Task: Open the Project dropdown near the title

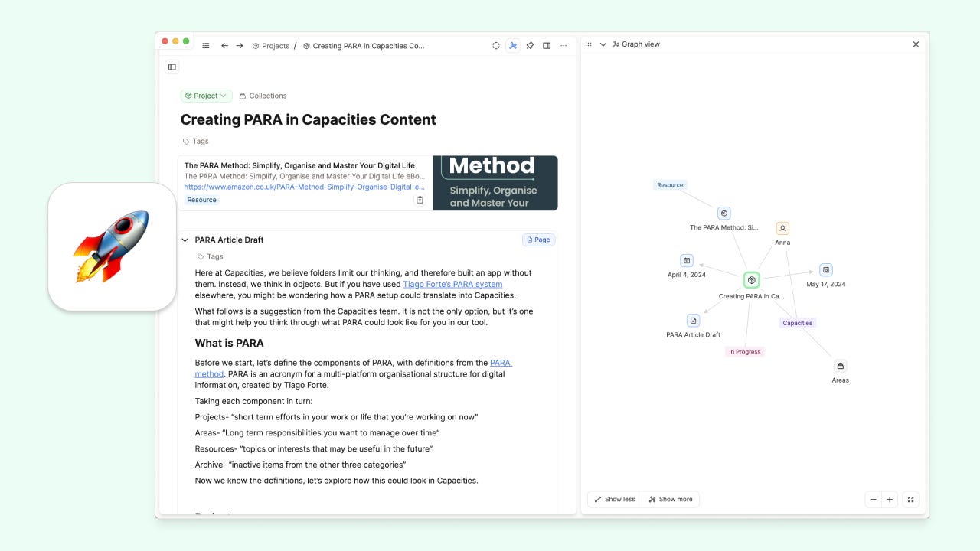Action: (x=205, y=95)
